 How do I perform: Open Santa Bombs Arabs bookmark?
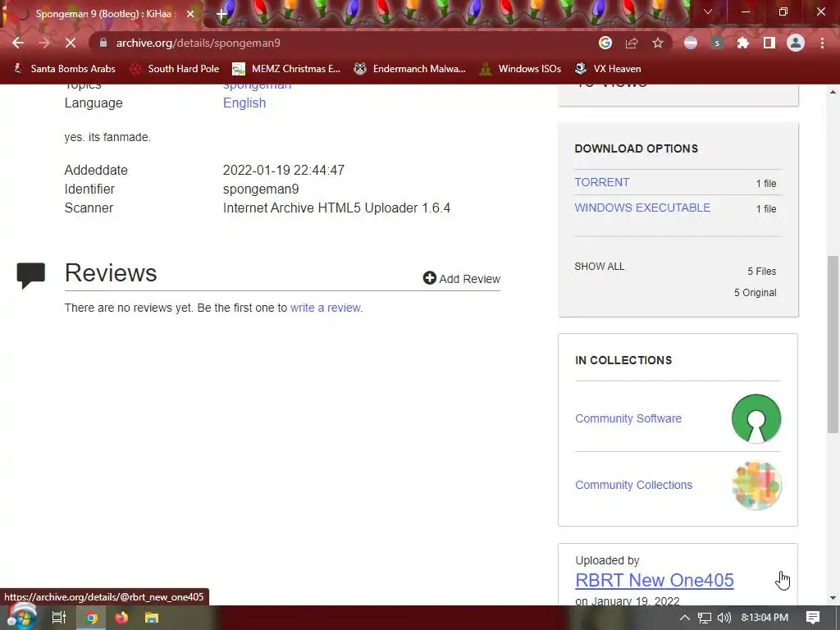(64, 69)
